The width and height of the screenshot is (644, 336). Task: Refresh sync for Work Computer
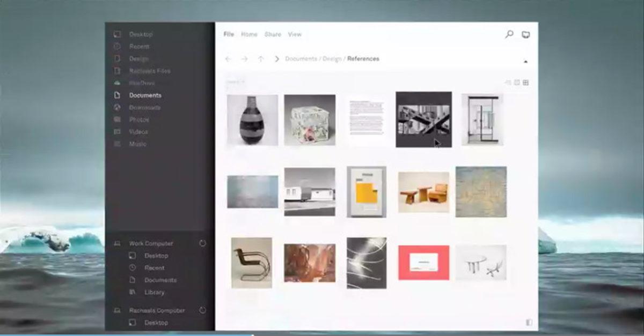pos(202,243)
